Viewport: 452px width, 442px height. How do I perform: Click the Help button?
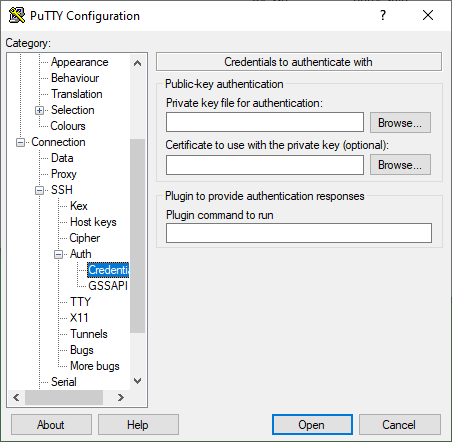click(x=138, y=425)
